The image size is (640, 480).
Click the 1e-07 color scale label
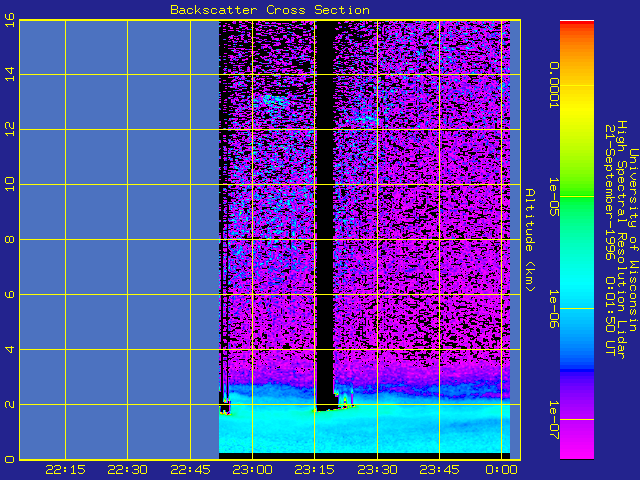click(553, 420)
